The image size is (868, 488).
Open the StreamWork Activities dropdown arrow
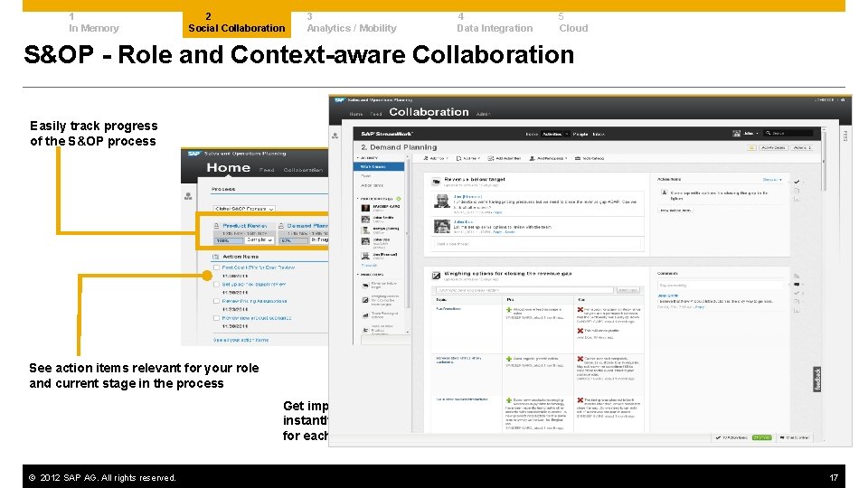566,134
